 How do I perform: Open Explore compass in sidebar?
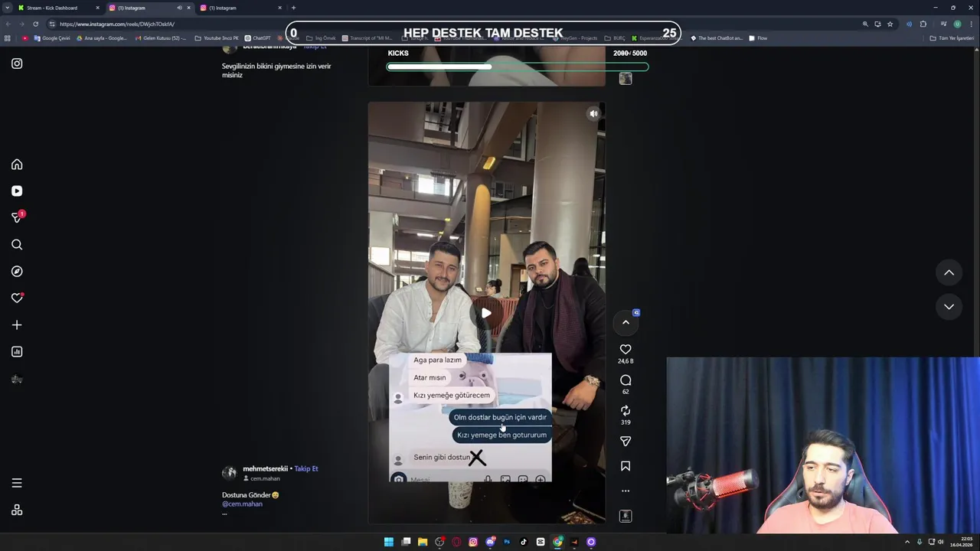[17, 272]
